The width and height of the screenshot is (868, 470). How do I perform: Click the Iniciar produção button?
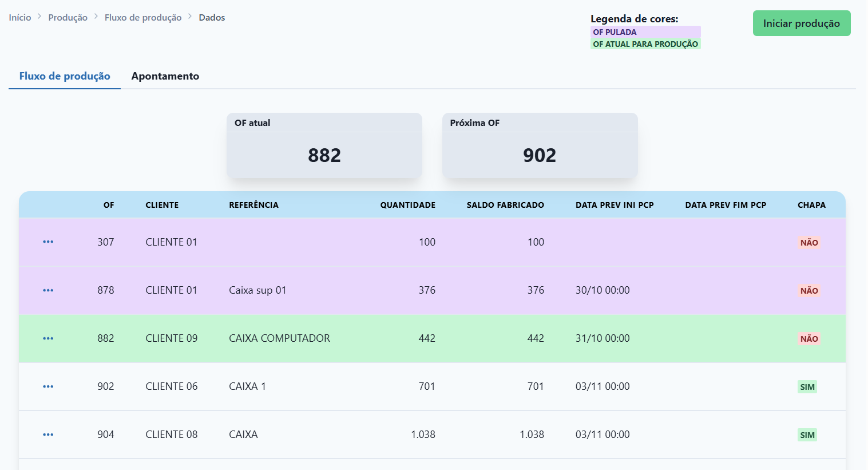click(x=801, y=23)
